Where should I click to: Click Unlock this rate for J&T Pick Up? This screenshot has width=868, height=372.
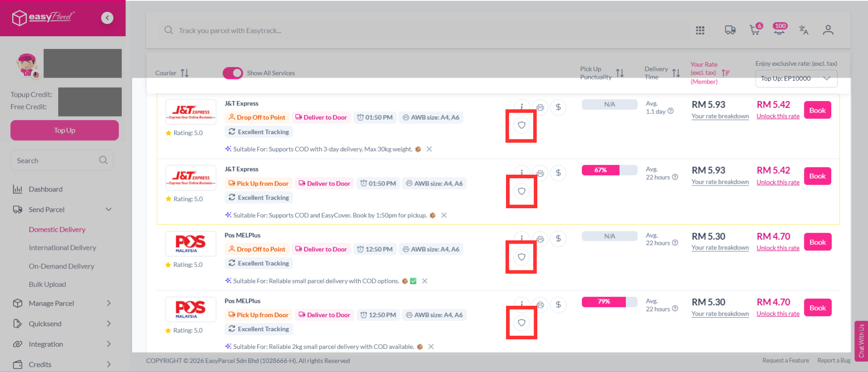click(x=778, y=182)
